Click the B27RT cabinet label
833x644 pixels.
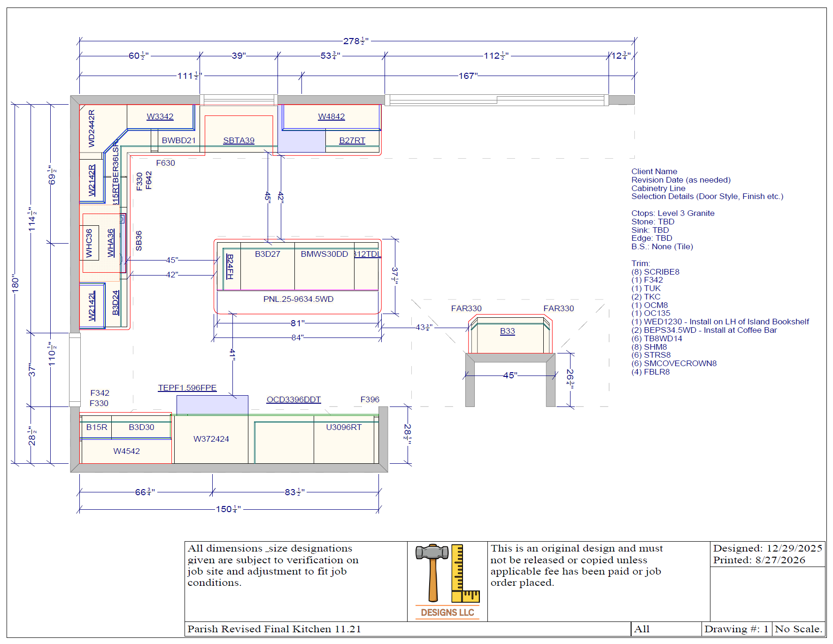(352, 140)
